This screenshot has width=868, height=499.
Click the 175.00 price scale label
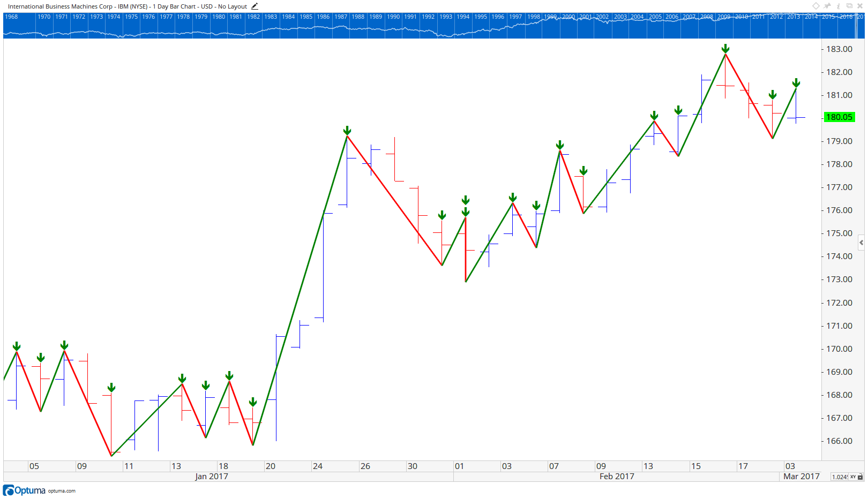(839, 233)
